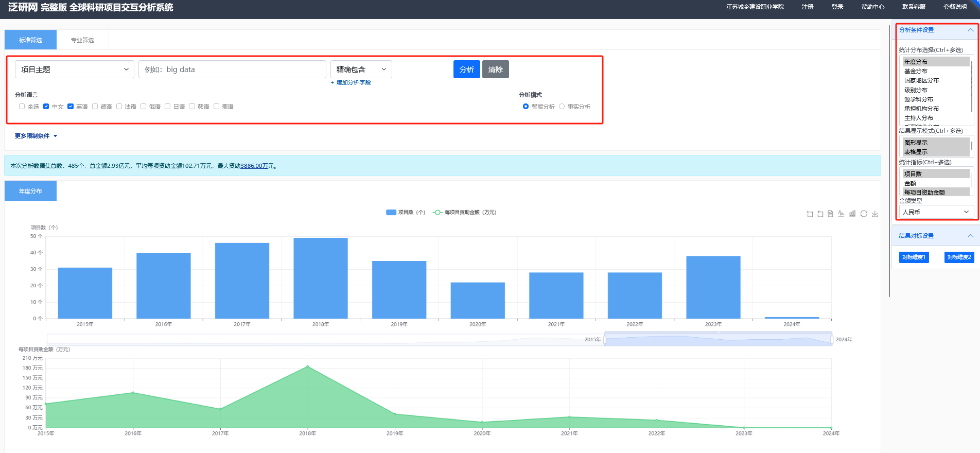
Task: Switch chart to line type icon
Action: (841, 214)
